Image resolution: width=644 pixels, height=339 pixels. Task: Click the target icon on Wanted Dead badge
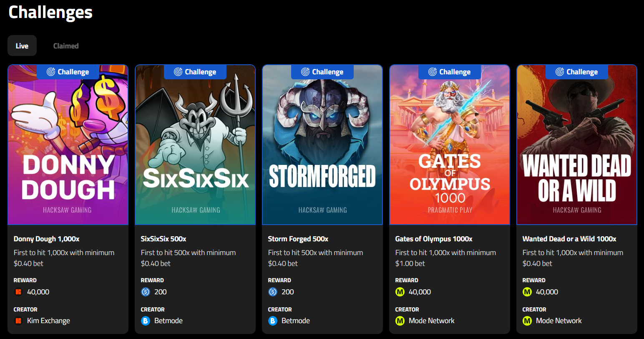560,72
